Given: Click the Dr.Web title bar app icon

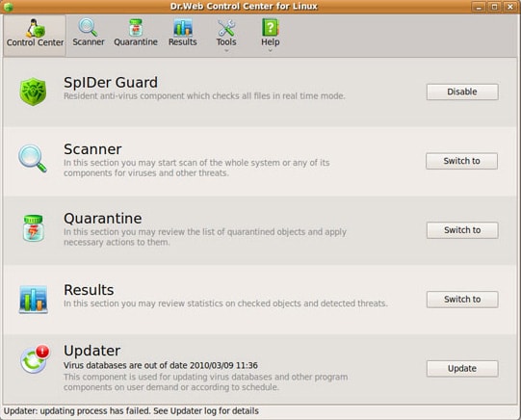Looking at the screenshot, I should click(9, 7).
